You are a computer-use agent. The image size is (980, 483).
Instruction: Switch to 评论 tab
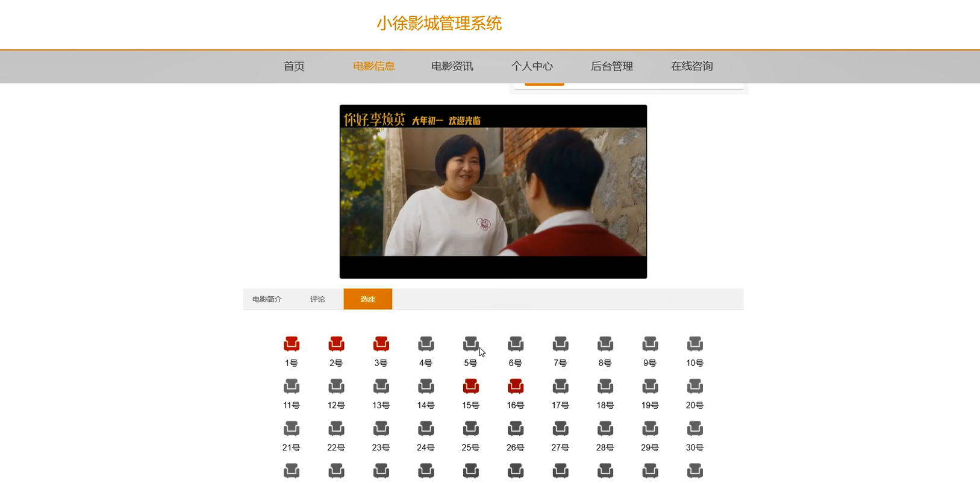tap(317, 299)
